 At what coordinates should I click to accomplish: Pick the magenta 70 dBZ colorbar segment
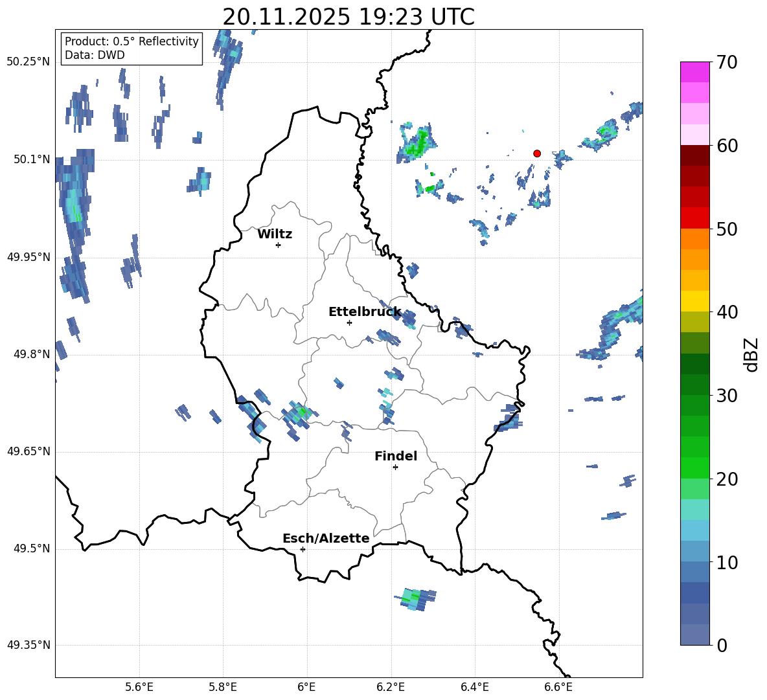[694, 72]
